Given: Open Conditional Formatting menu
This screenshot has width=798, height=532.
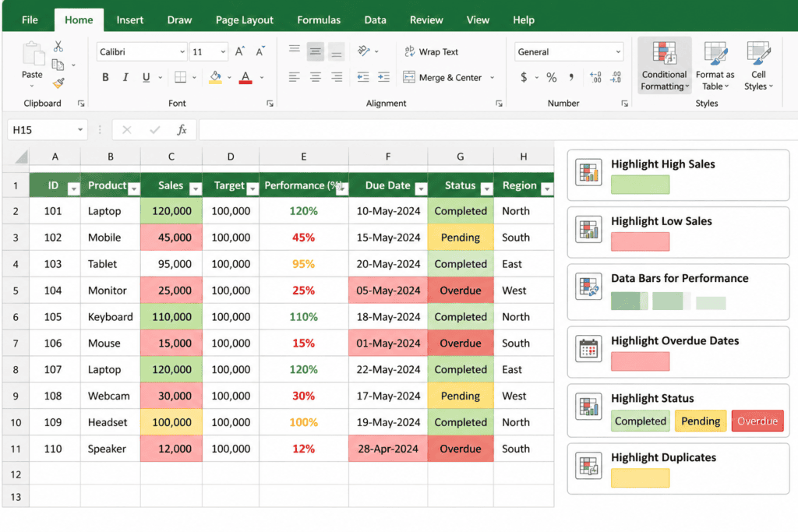Looking at the screenshot, I should [x=664, y=65].
